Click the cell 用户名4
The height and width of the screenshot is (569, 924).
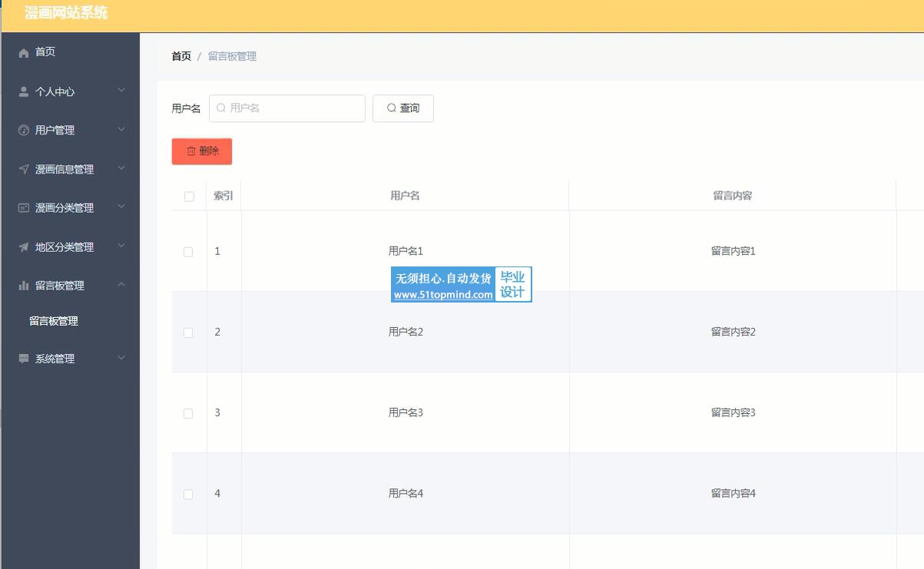pos(406,493)
